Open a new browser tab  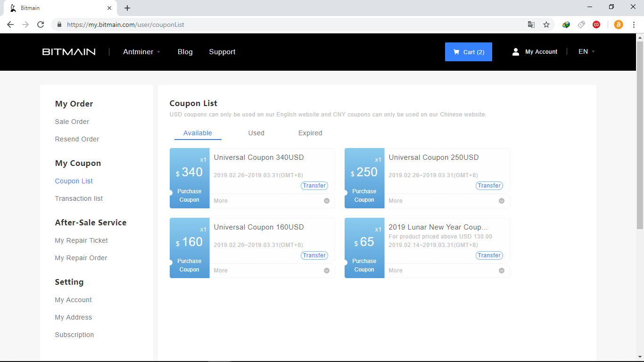point(127,8)
